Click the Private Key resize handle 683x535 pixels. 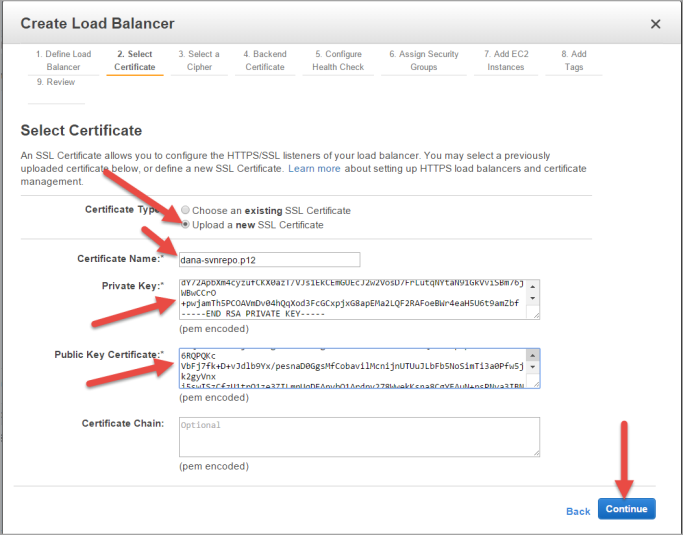pyautogui.click(x=536, y=315)
